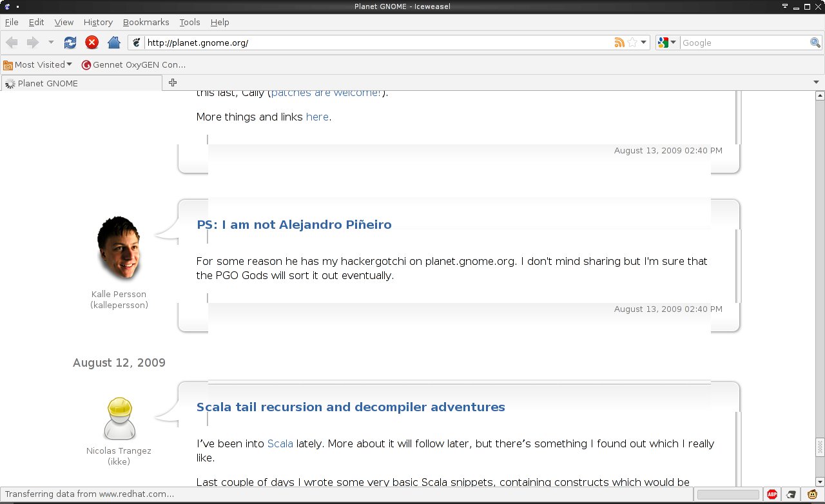This screenshot has width=825, height=504.
Task: Open 'Scala tail recursion and decompiler adventures' post
Action: point(351,407)
